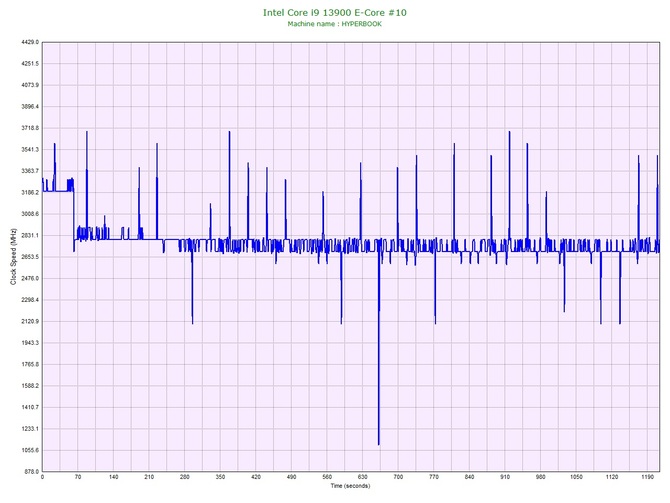Click the x-axis tick label 840
The image size is (670, 503).
[469, 477]
